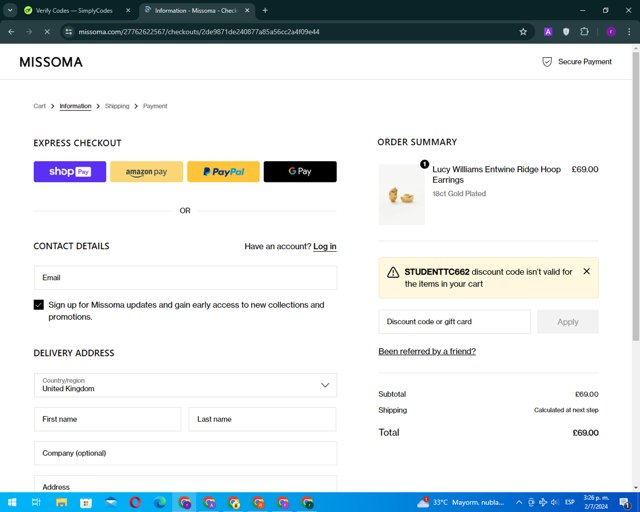Go forward in the browser history

point(29,32)
